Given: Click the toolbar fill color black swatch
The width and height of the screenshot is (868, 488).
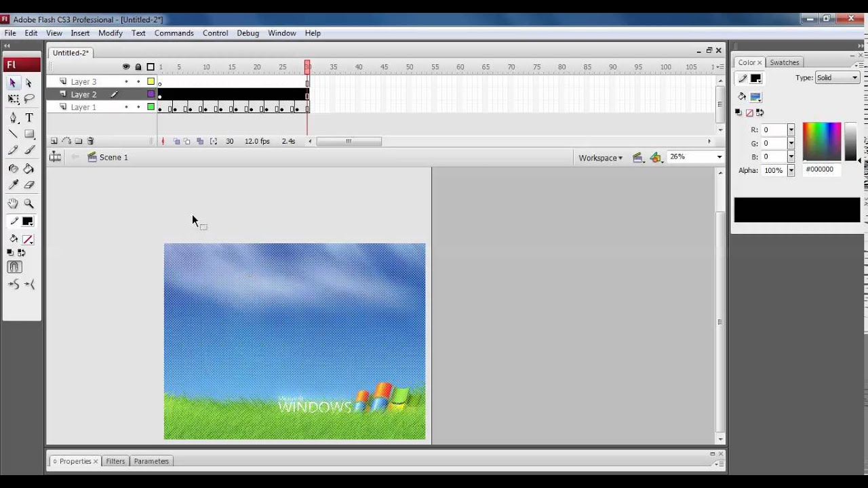Looking at the screenshot, I should [28, 221].
